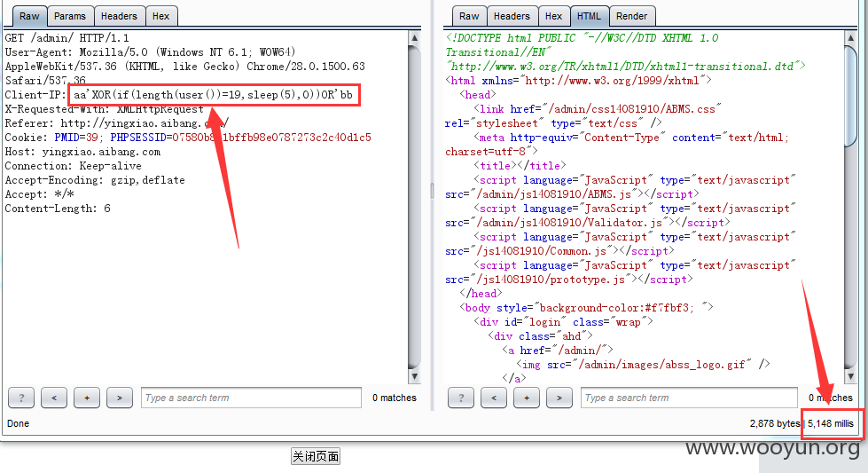
Task: Switch to response Raw tab
Action: [x=469, y=16]
